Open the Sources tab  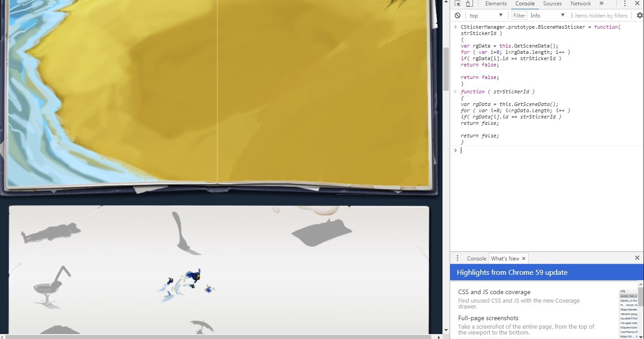[x=552, y=4]
